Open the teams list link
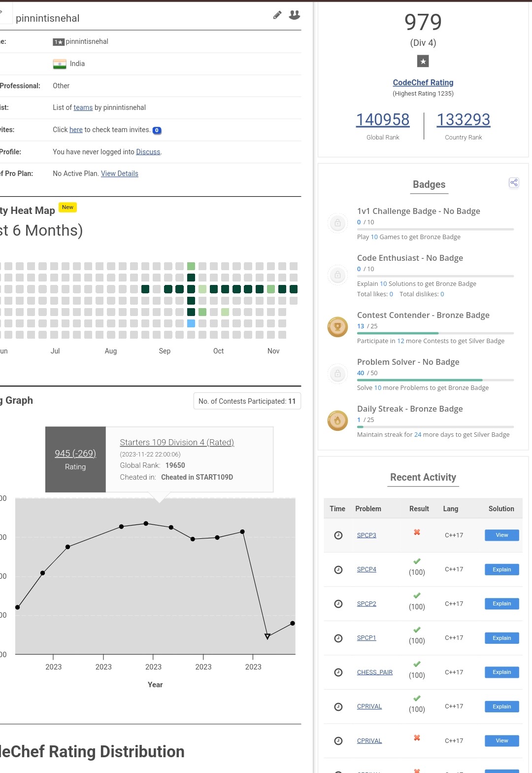This screenshot has height=773, width=532. 83,107
